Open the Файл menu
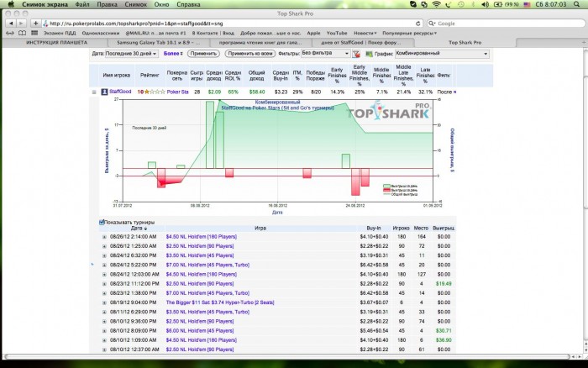 click(x=82, y=4)
